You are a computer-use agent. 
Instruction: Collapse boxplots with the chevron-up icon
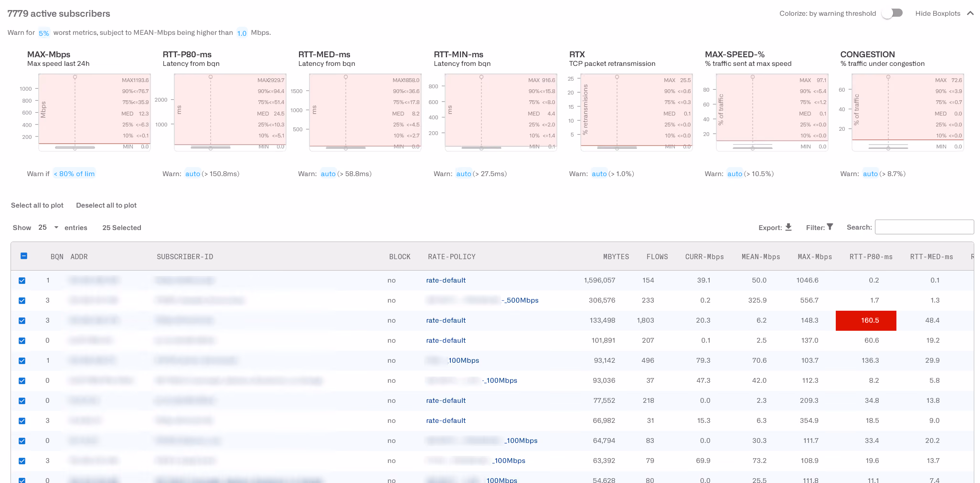(970, 13)
